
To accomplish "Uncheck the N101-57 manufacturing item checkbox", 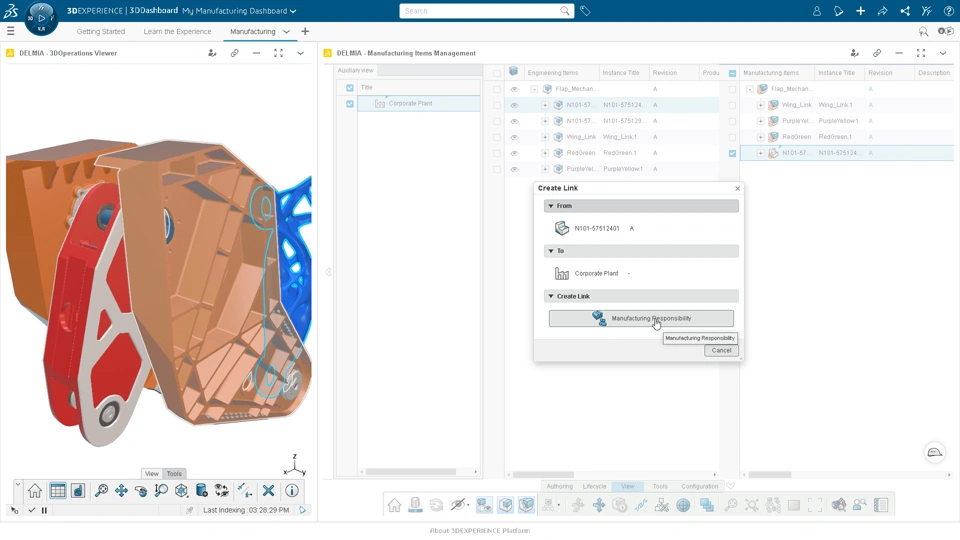I will 732,153.
